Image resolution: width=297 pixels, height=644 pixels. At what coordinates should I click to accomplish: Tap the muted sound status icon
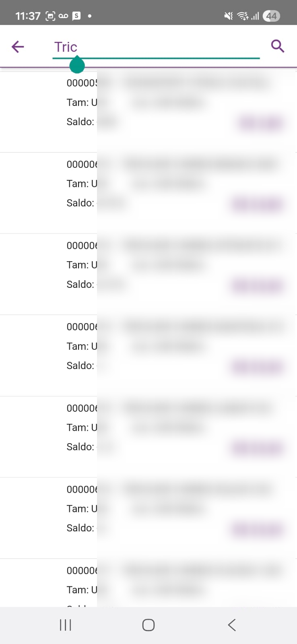228,16
